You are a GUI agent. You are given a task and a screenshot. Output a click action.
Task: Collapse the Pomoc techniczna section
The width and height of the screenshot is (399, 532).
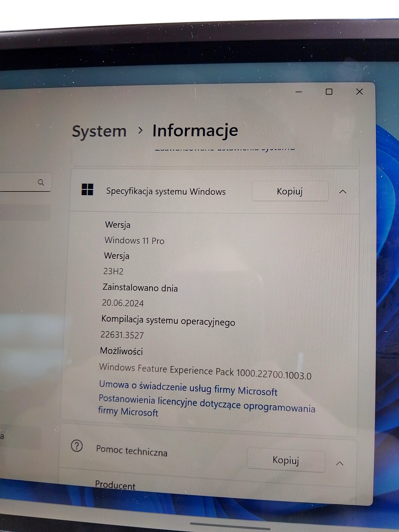340,463
